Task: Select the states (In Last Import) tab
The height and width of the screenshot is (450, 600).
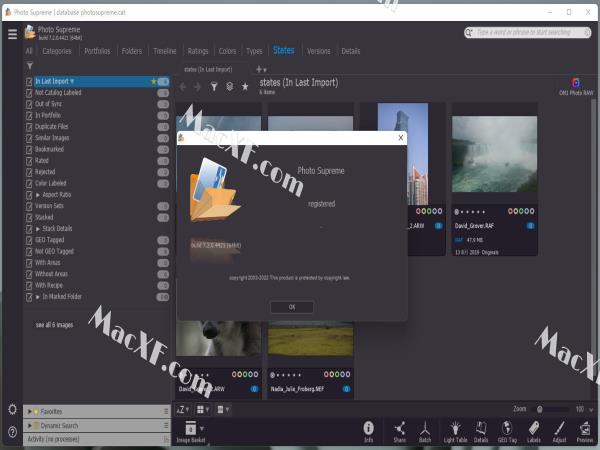Action: [x=208, y=69]
